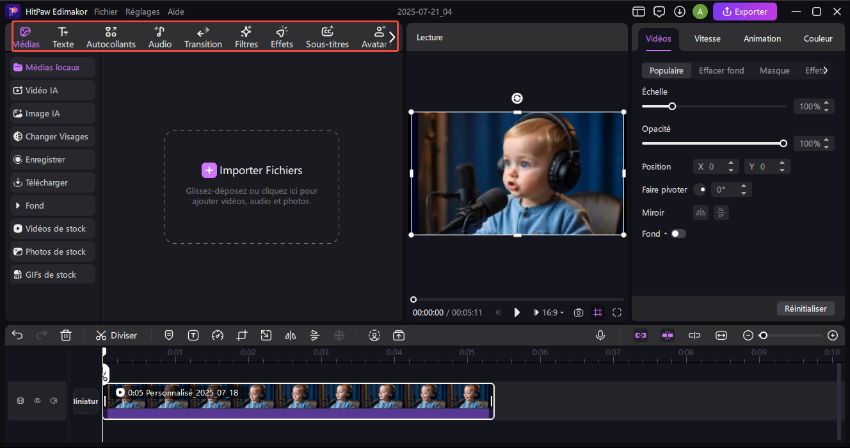The image size is (850, 448).
Task: Open the feedback message icon
Action: tap(659, 11)
